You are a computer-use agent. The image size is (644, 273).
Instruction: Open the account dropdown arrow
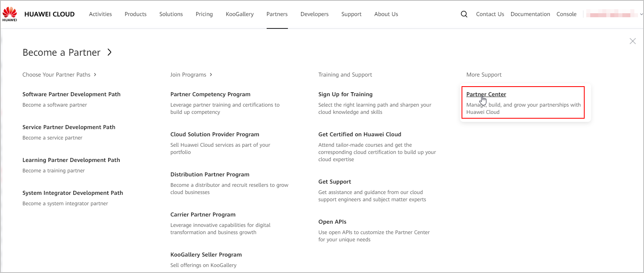[641, 14]
